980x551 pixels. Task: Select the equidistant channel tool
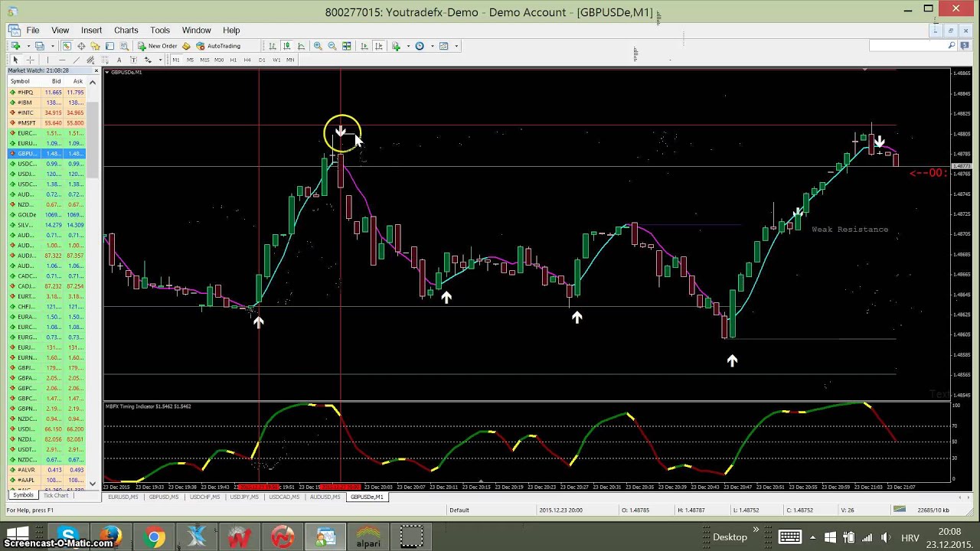pos(90,60)
